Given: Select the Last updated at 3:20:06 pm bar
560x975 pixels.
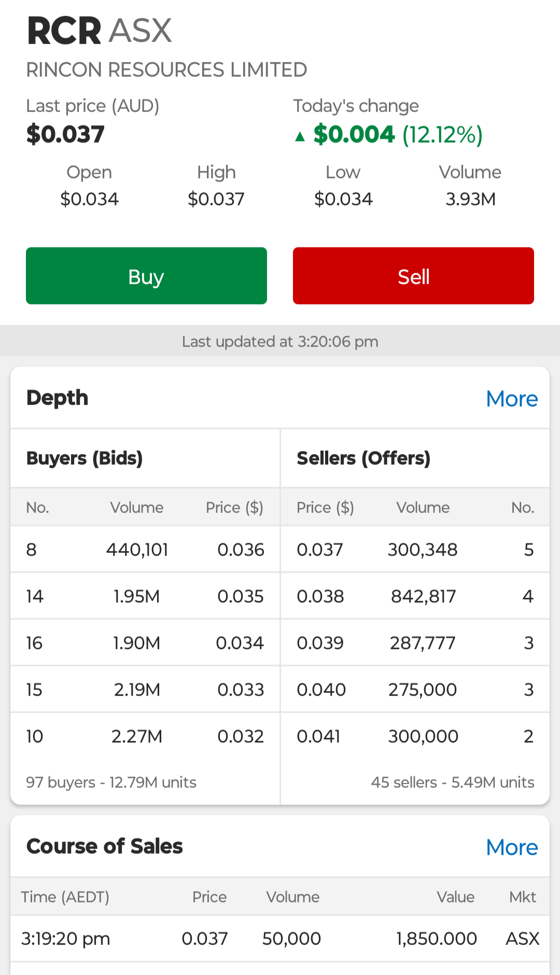Looking at the screenshot, I should [x=280, y=341].
